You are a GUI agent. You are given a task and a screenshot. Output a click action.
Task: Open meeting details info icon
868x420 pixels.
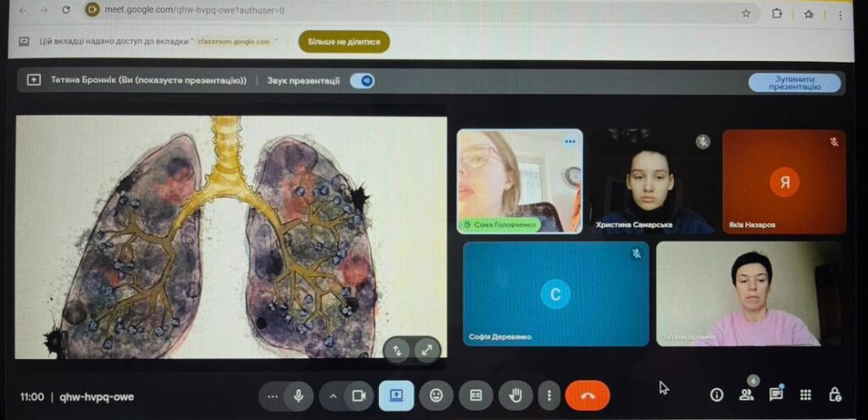717,395
